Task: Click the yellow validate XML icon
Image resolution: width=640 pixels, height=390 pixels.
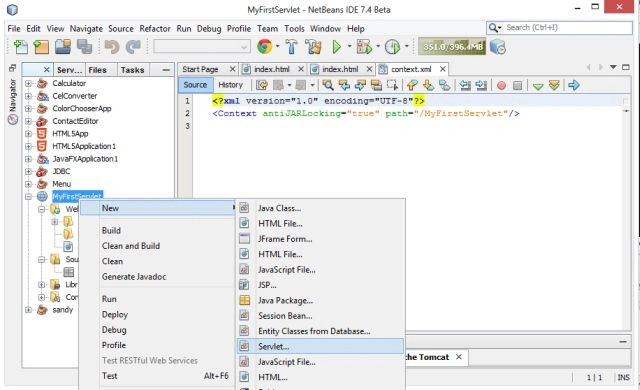Action: 554,85
